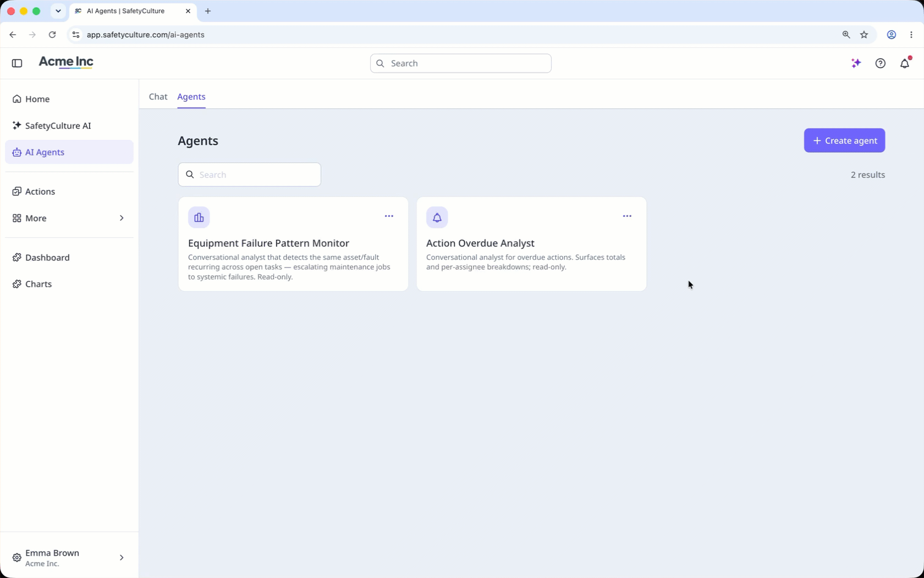924x578 pixels.
Task: Open the browser tab list dropdown
Action: point(58,11)
